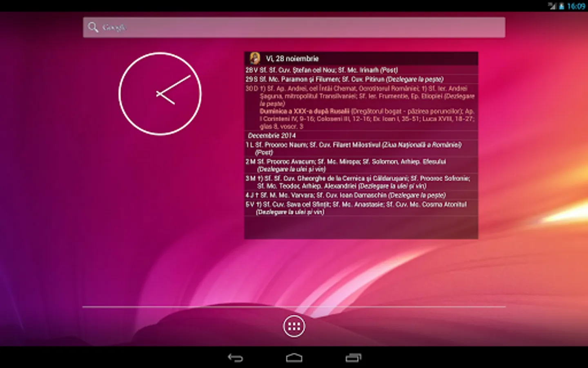Select the 'Vi, 28 noiembrie' widget header

pyautogui.click(x=361, y=58)
